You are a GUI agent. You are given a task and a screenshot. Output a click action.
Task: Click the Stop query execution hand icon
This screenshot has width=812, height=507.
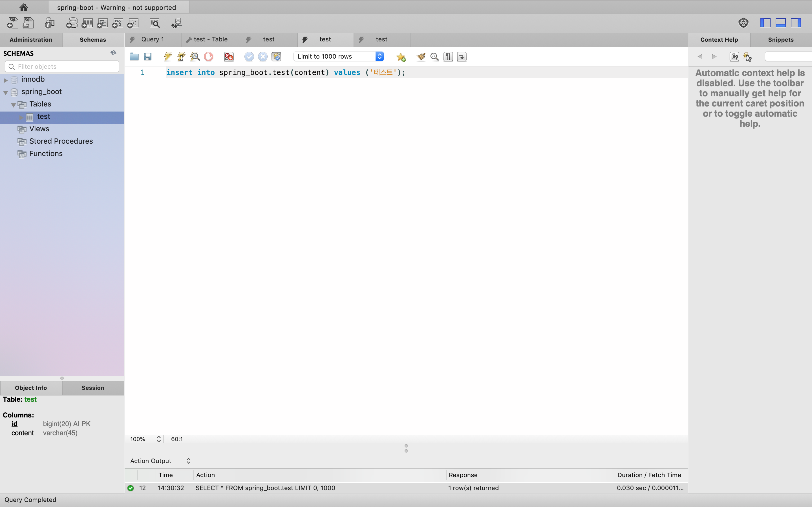208,57
